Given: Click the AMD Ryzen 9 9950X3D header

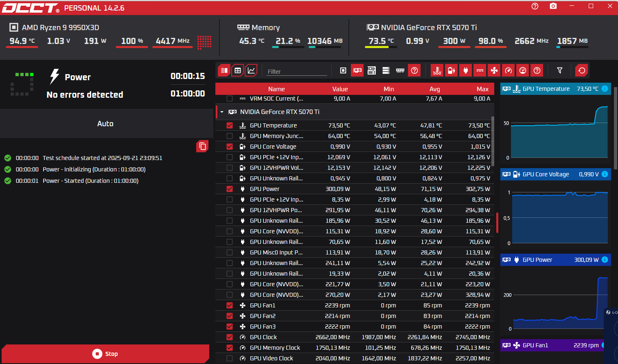Looking at the screenshot, I should tap(60, 27).
